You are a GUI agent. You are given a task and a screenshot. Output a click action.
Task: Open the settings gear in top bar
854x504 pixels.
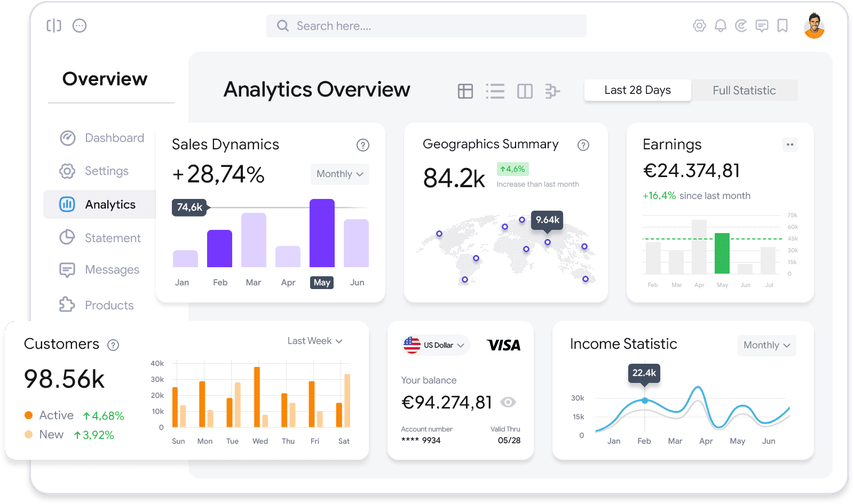[699, 26]
